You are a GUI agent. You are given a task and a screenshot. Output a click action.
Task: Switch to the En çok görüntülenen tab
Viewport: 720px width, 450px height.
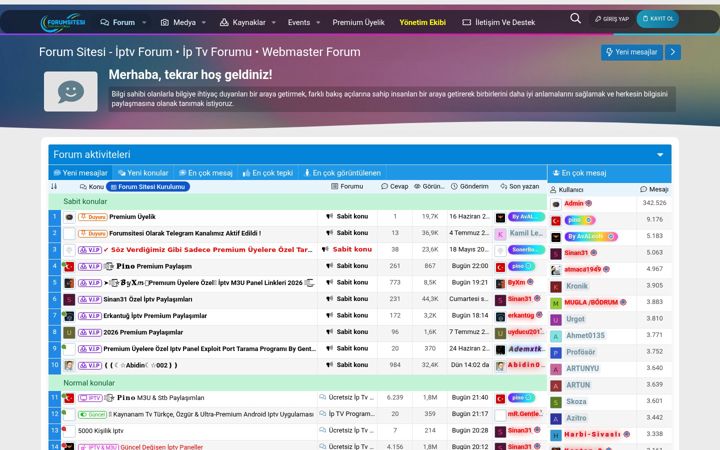(343, 173)
